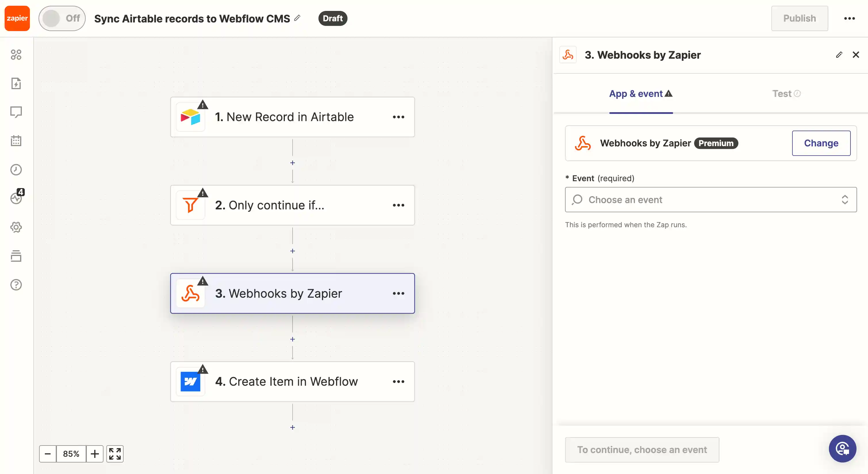This screenshot has width=868, height=474.
Task: Open step 1 Airtable three-dot menu
Action: [399, 117]
